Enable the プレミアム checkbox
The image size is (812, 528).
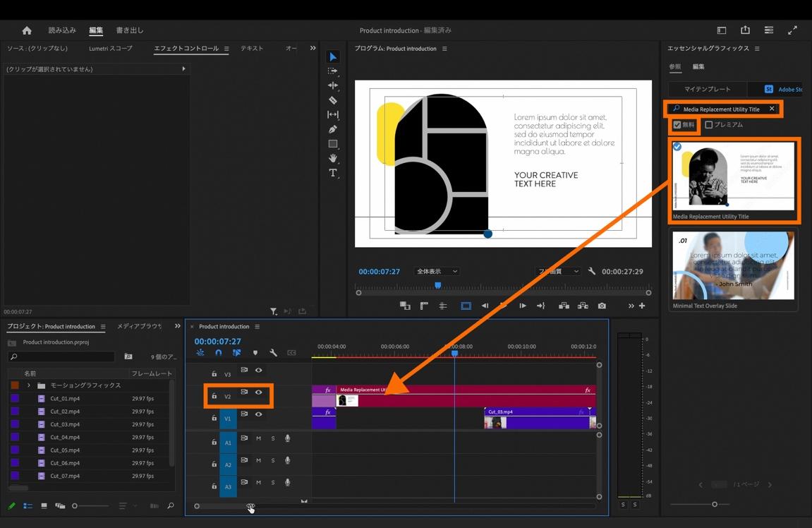point(709,125)
